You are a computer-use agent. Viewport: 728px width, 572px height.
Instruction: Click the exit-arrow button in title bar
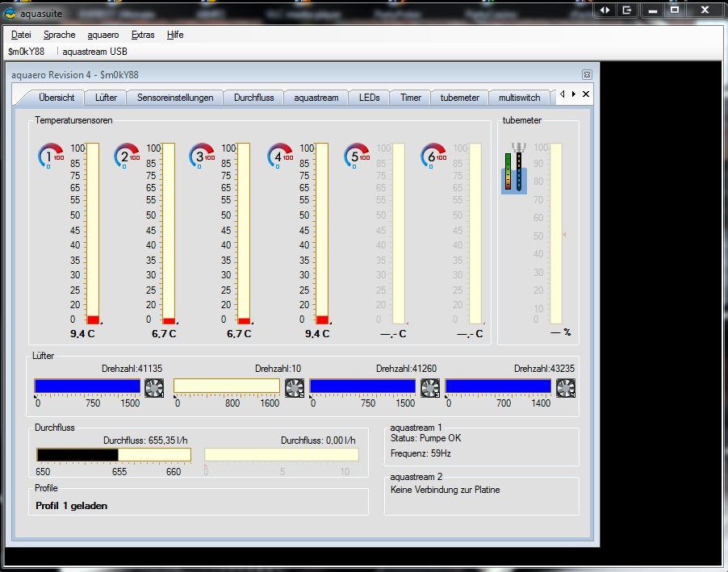(627, 10)
